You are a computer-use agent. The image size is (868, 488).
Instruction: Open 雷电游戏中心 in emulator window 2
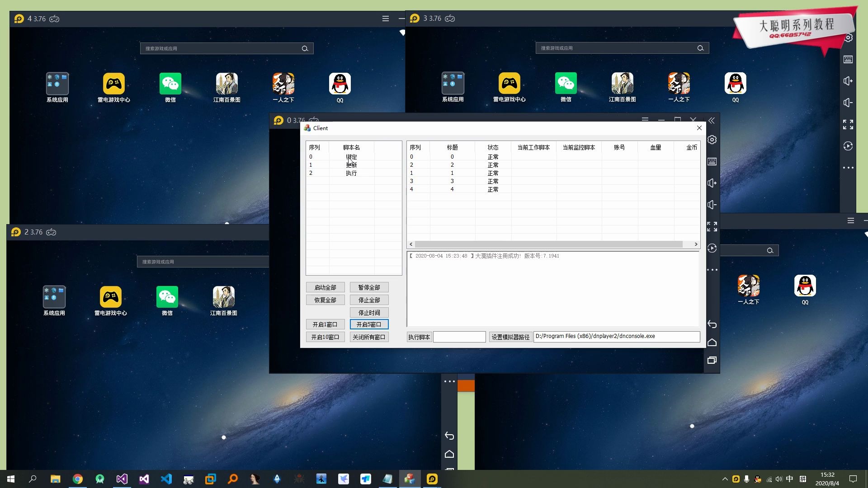[110, 297]
